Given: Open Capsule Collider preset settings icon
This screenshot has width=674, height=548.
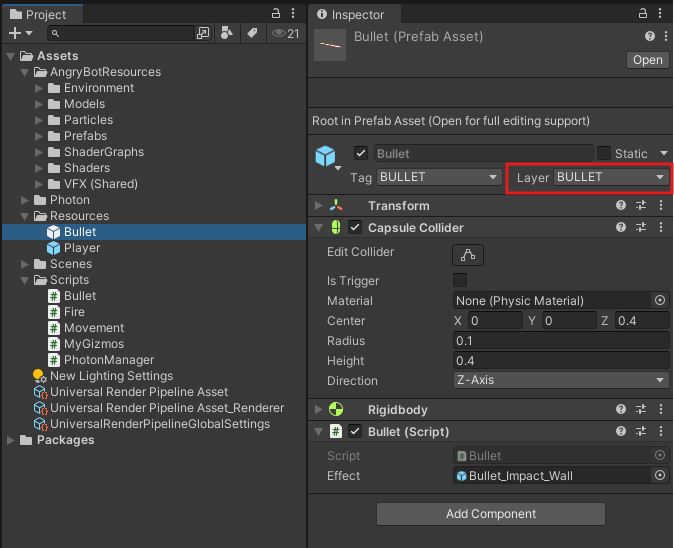Looking at the screenshot, I should [641, 227].
